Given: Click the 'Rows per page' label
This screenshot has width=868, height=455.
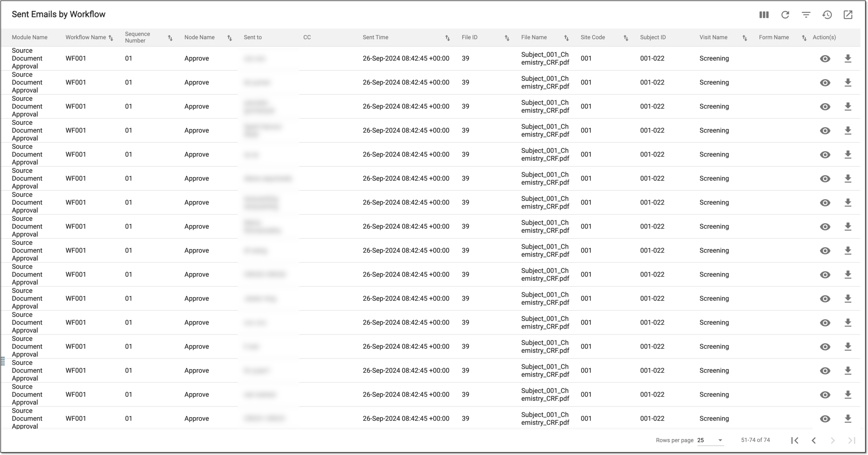Looking at the screenshot, I should coord(675,440).
